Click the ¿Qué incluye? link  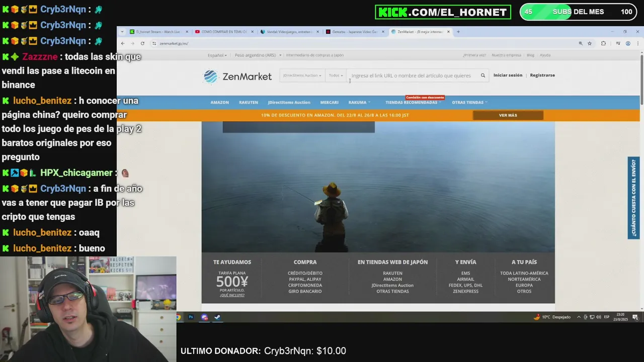click(232, 295)
